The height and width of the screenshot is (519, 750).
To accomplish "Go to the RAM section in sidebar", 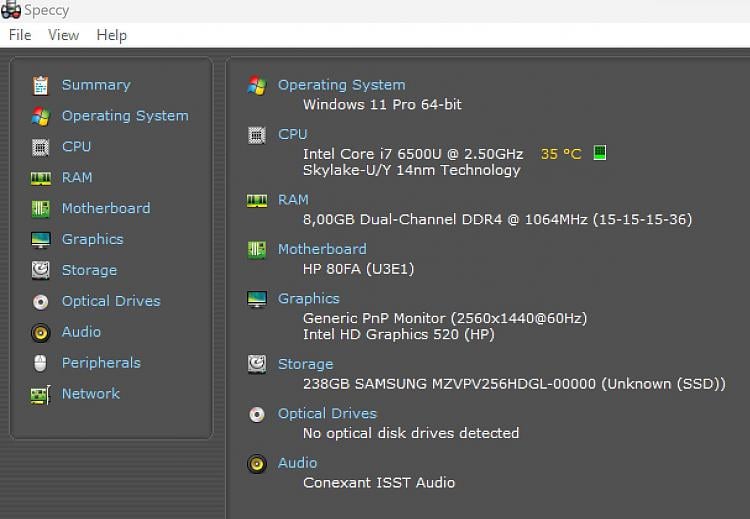I will point(77,178).
